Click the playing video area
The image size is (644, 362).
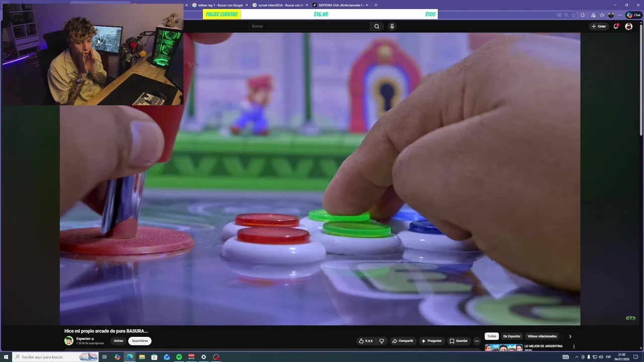tap(320, 179)
